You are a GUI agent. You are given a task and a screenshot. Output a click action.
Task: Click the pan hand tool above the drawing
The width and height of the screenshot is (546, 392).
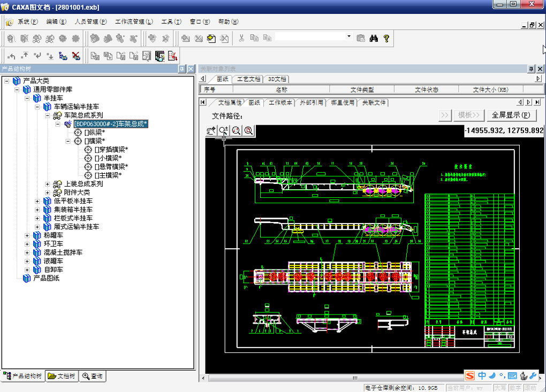click(211, 130)
